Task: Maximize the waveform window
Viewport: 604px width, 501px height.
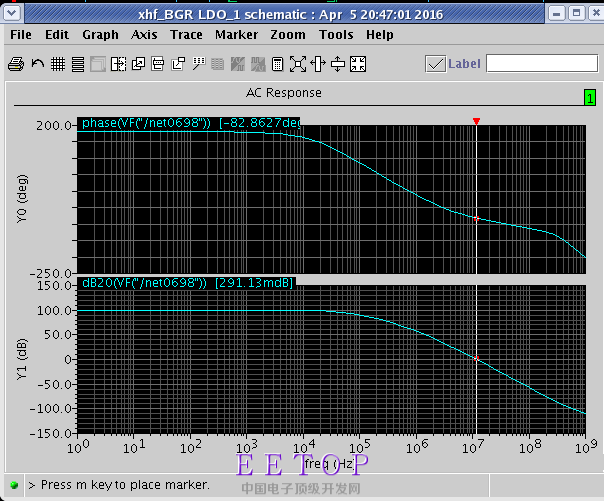Action: (576, 14)
